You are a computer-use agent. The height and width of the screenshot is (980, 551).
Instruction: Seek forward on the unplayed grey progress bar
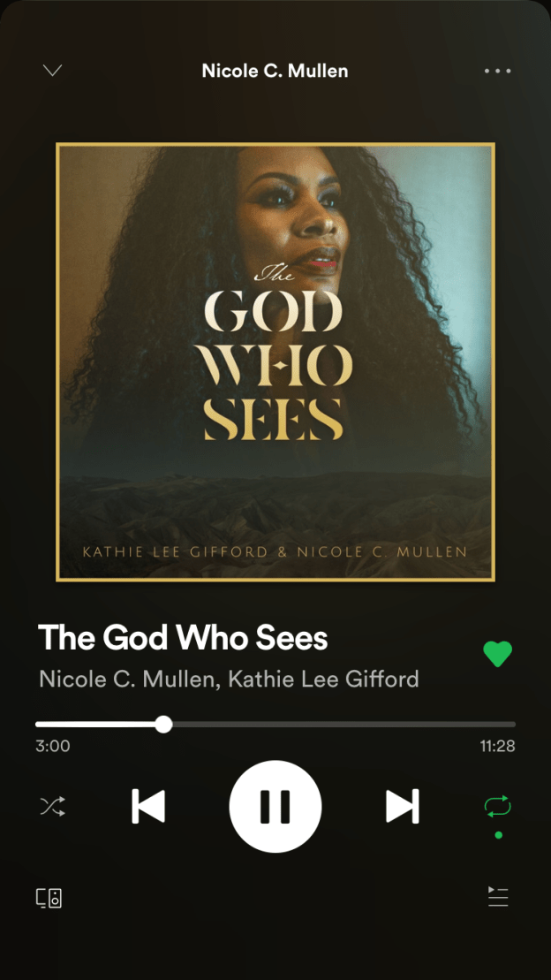click(344, 725)
